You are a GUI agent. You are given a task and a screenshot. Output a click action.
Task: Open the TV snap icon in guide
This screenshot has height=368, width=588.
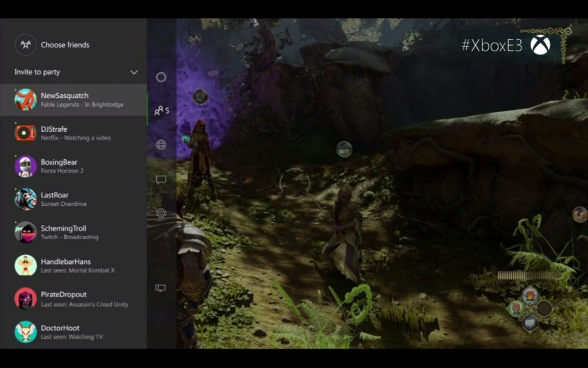[x=161, y=288]
